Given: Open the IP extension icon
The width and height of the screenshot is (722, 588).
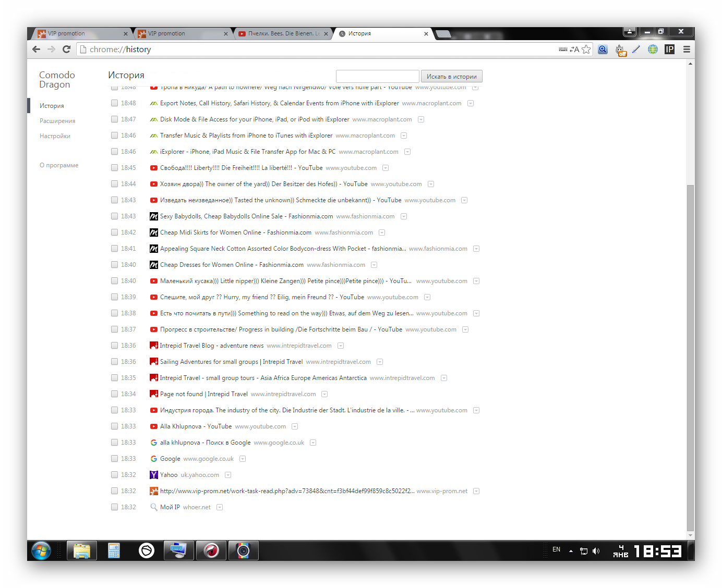Looking at the screenshot, I should [669, 49].
